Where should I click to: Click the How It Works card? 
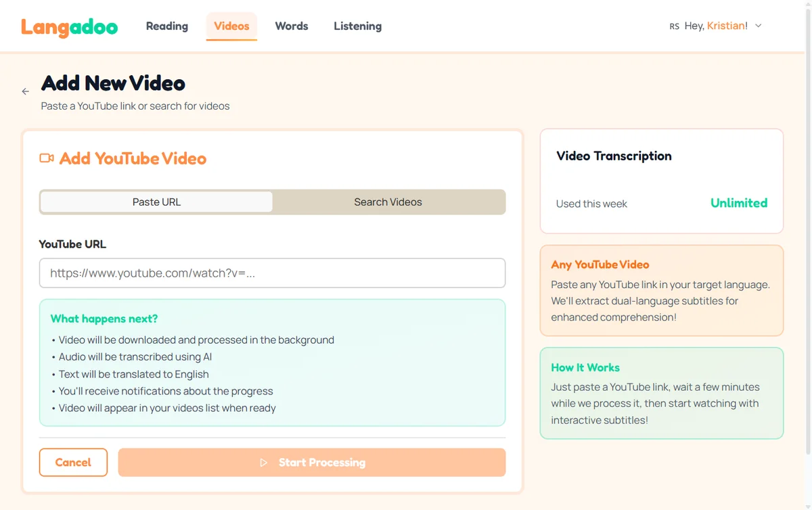click(661, 394)
